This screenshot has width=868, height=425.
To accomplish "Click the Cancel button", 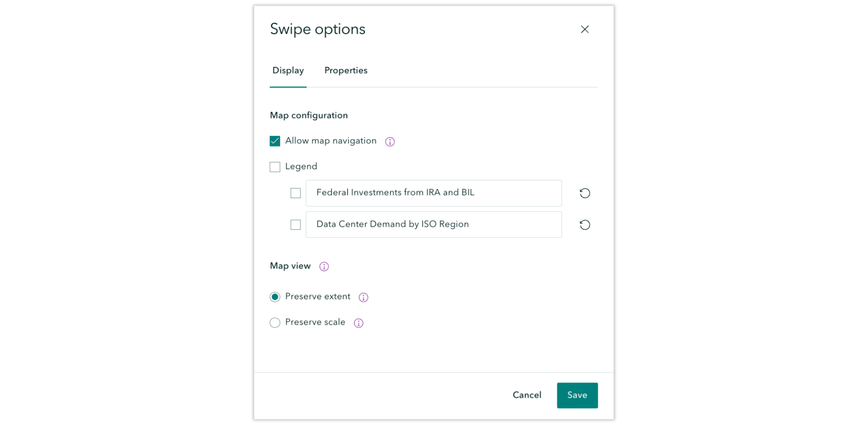I will (527, 395).
